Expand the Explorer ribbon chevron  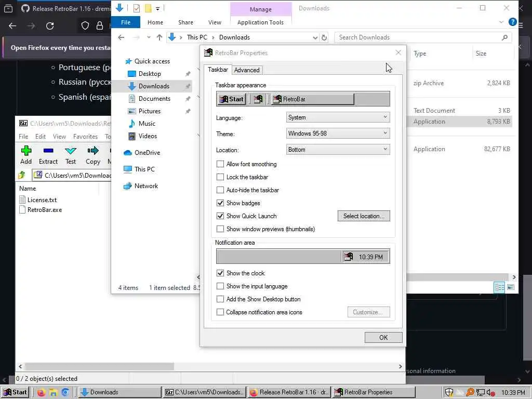tap(501, 22)
